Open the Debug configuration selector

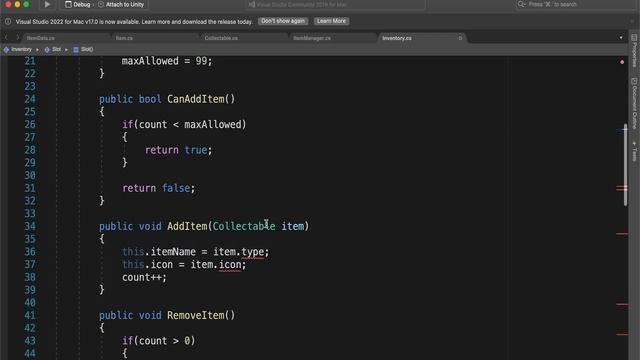[x=78, y=4]
